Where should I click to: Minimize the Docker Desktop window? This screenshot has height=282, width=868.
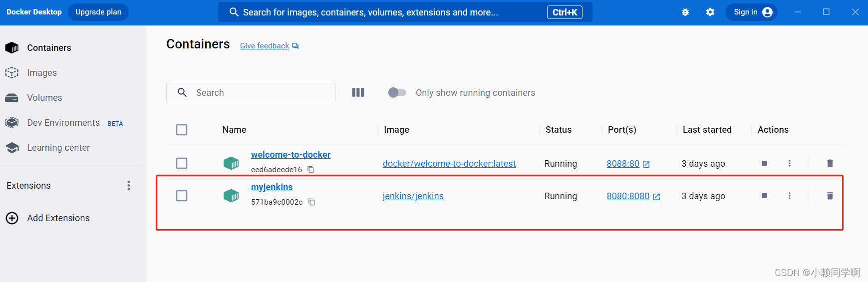click(x=798, y=12)
